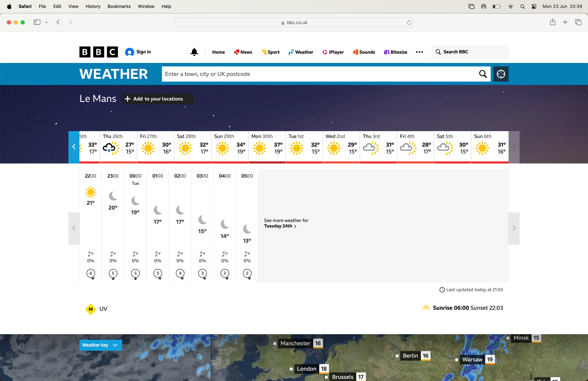Image resolution: width=588 pixels, height=381 pixels.
Task: Click the yellow UV index diamond
Action: [x=91, y=309]
